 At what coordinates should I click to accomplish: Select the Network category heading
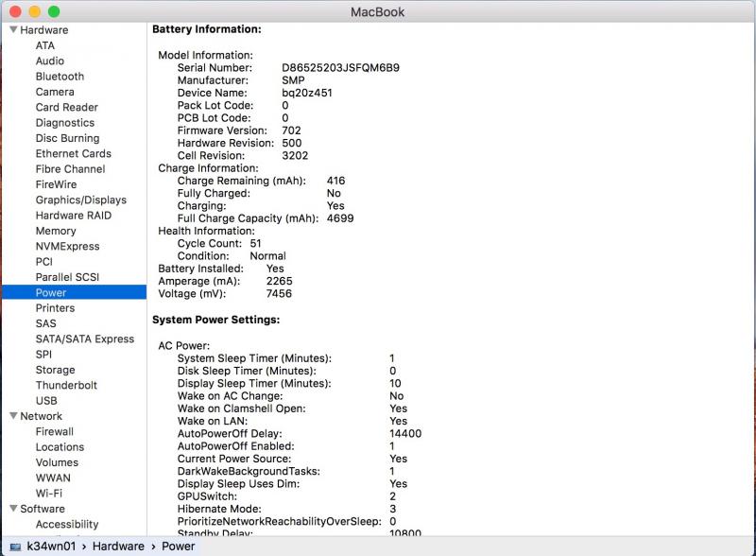click(41, 416)
